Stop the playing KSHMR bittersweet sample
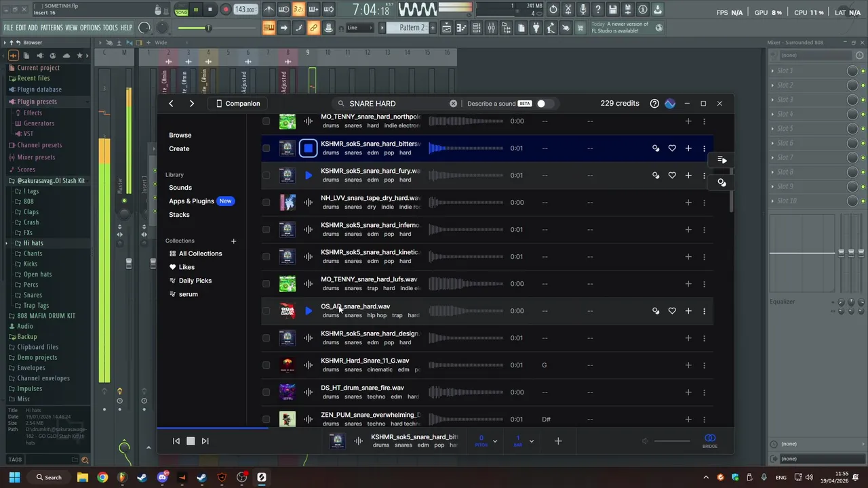This screenshot has height=488, width=868. pyautogui.click(x=308, y=148)
